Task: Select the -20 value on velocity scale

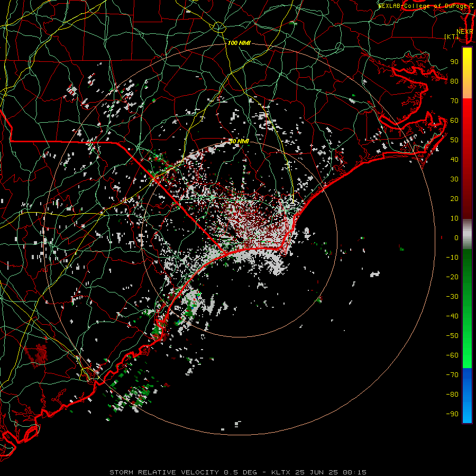Action: tap(452, 277)
